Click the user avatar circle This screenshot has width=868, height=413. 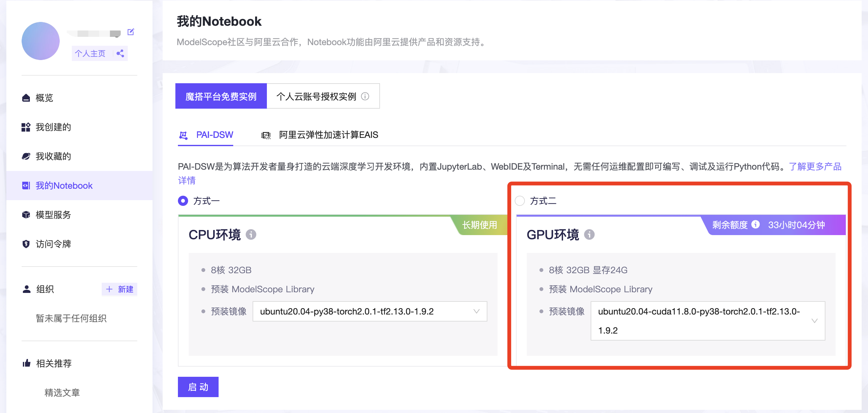coord(40,41)
